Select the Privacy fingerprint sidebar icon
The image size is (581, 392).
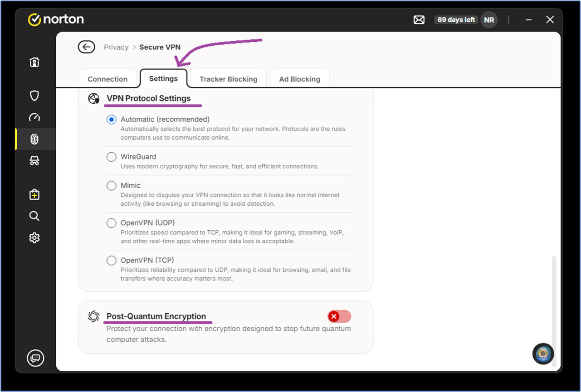pyautogui.click(x=34, y=139)
